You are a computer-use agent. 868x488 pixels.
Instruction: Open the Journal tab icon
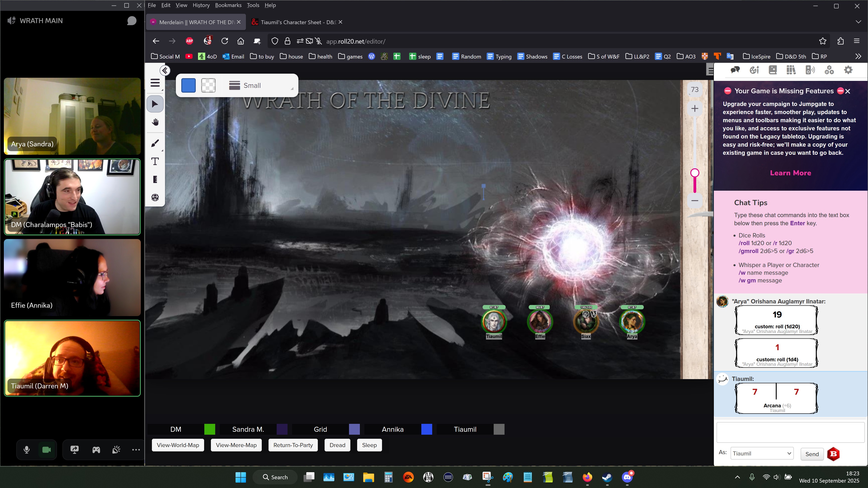773,70
